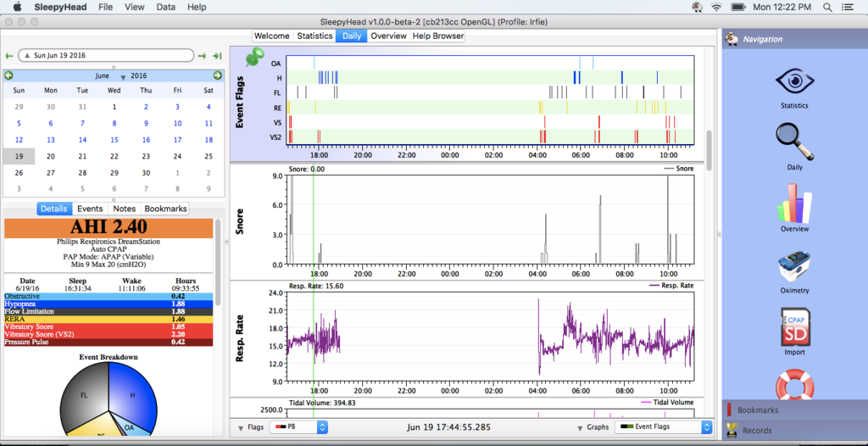Screen dimensions: 868x446
Task: Open the date selector Sun Jun 19 2016
Action: 106,55
